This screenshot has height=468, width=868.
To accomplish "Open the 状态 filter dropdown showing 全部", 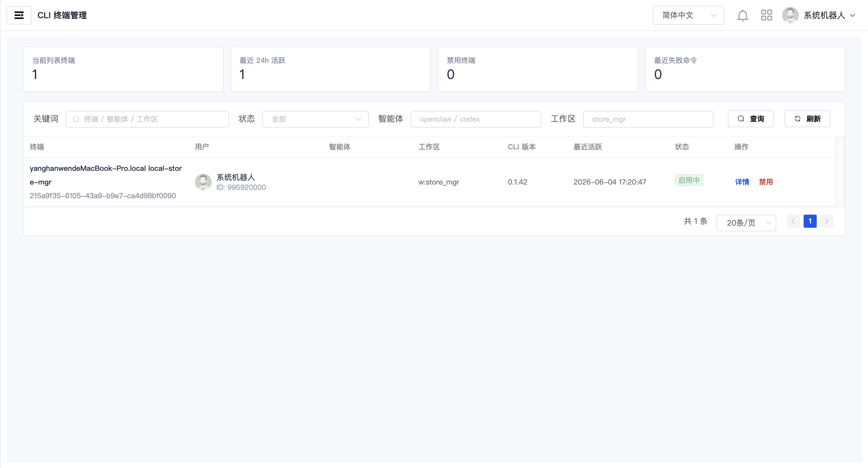I will point(315,119).
